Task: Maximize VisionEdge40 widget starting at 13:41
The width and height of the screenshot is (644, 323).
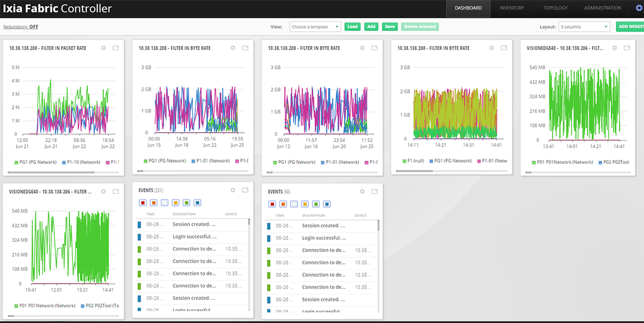Action: pyautogui.click(x=627, y=48)
